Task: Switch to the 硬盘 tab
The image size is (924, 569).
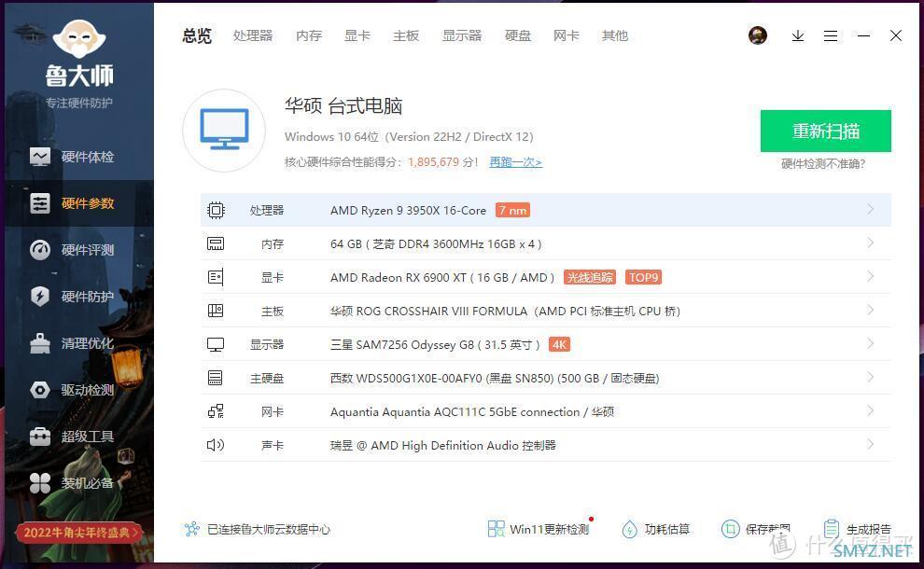Action: [x=518, y=36]
